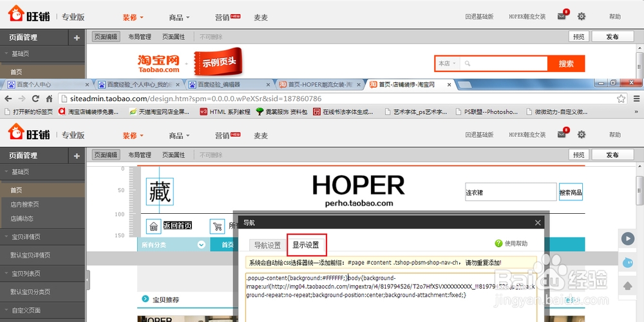Open a new browser tab

[464, 84]
